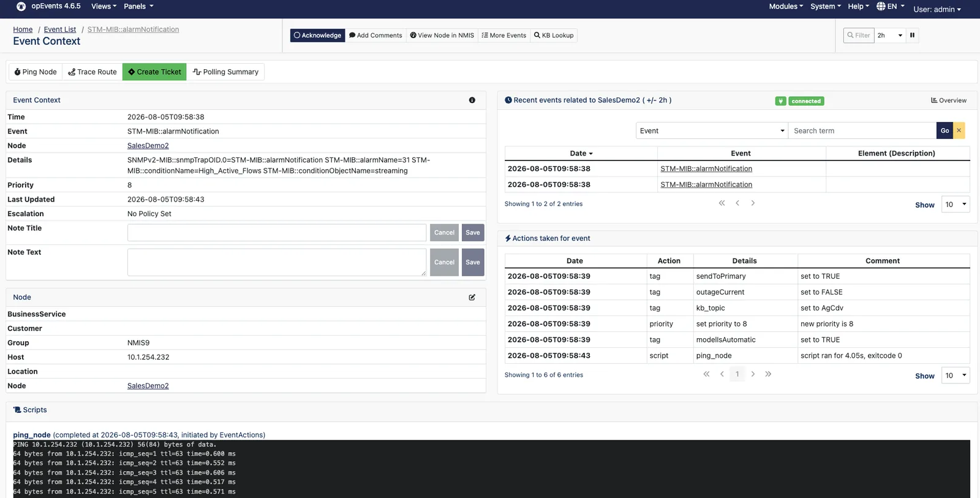
Task: Go to next page of actions table
Action: [753, 374]
